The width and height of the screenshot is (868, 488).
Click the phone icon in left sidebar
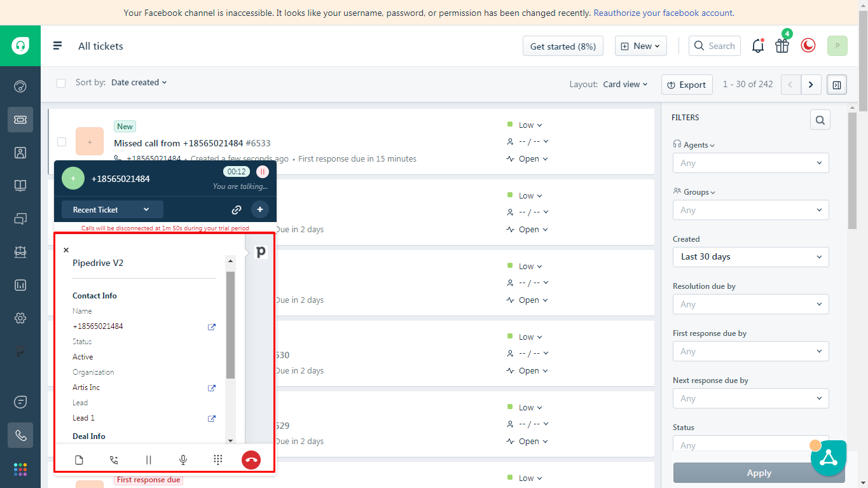[20, 436]
